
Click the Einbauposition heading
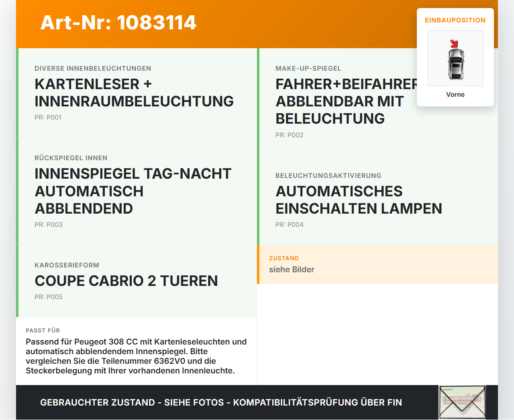(455, 20)
